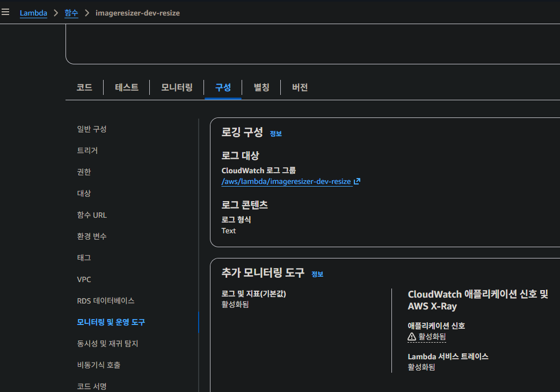The width and height of the screenshot is (560, 392).
Task: Open 정보 link next to 추가 모니터링 도구
Action: 317,274
